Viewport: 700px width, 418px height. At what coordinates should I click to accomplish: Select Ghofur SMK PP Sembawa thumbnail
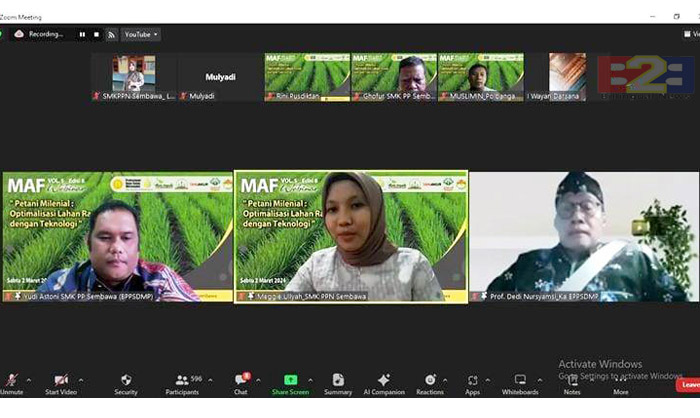tap(394, 77)
